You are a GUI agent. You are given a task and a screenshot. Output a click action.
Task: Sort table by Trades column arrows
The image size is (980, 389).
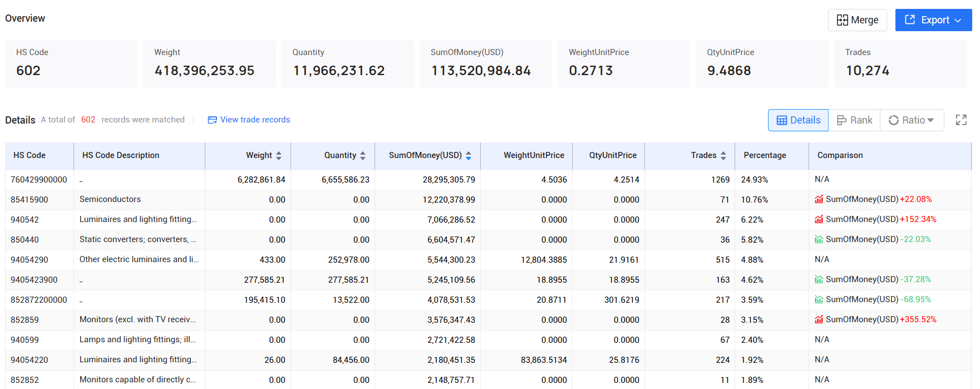tap(723, 156)
